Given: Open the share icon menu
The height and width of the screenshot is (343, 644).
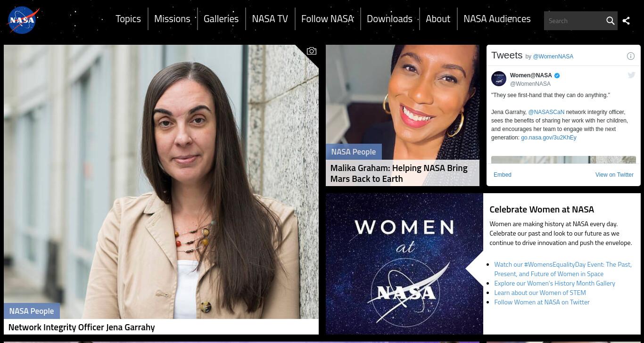Looking at the screenshot, I should point(626,21).
